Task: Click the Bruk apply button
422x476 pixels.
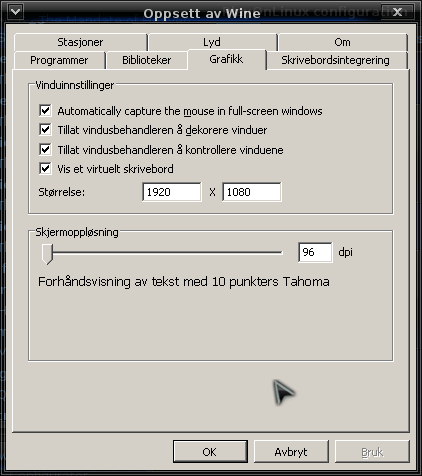Action: pos(372,452)
